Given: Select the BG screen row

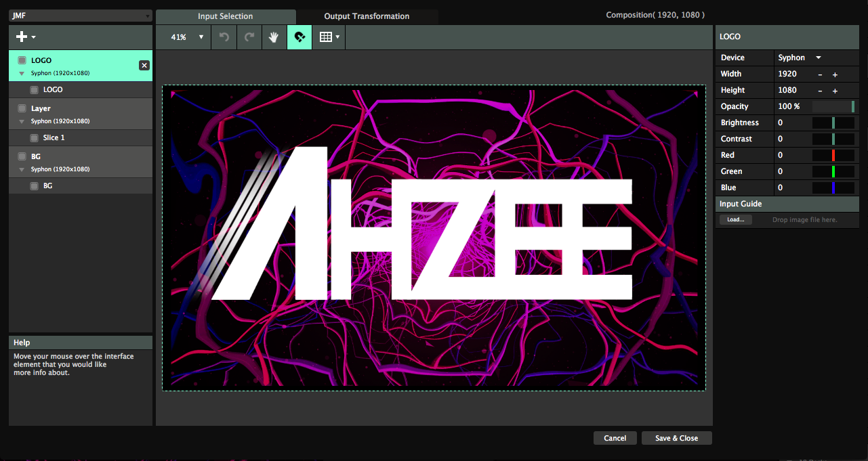Looking at the screenshot, I should click(81, 162).
